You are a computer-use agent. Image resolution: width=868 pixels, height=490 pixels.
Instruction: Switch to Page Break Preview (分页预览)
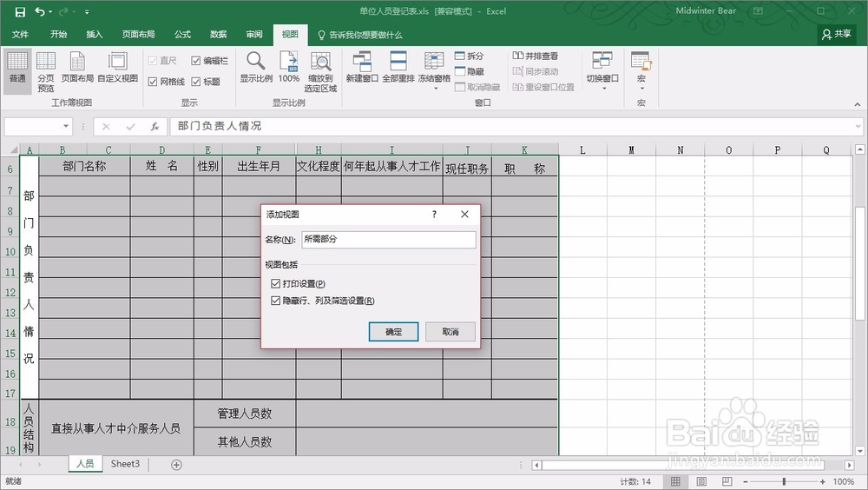46,72
